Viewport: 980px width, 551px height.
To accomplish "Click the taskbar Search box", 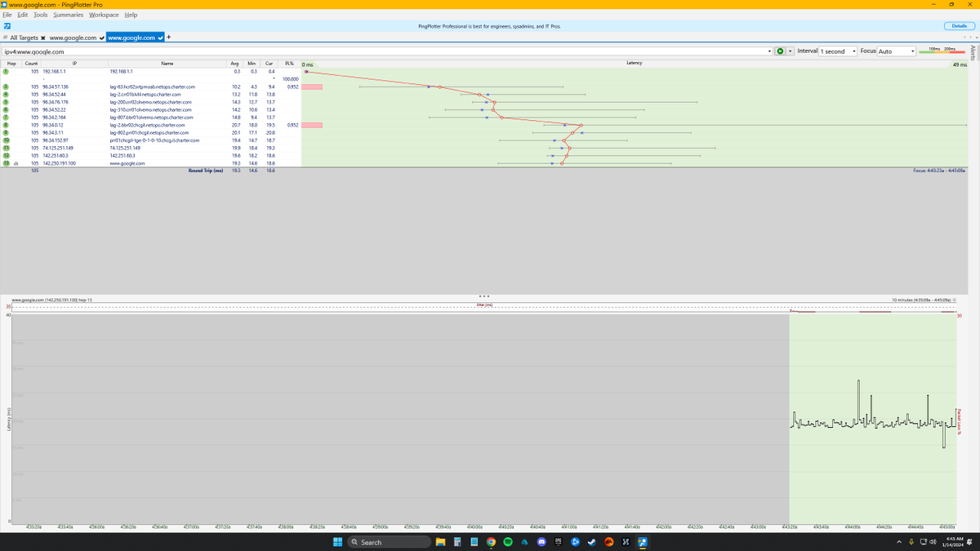I will pyautogui.click(x=388, y=542).
